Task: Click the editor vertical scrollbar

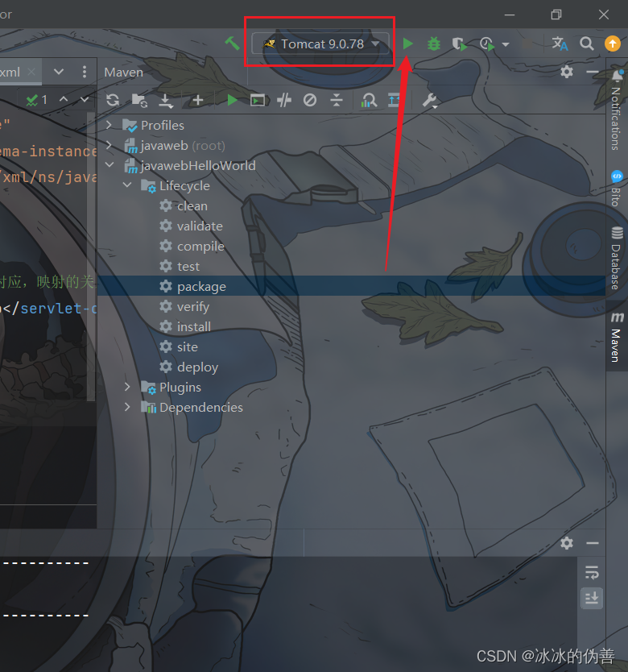Action: [x=91, y=257]
